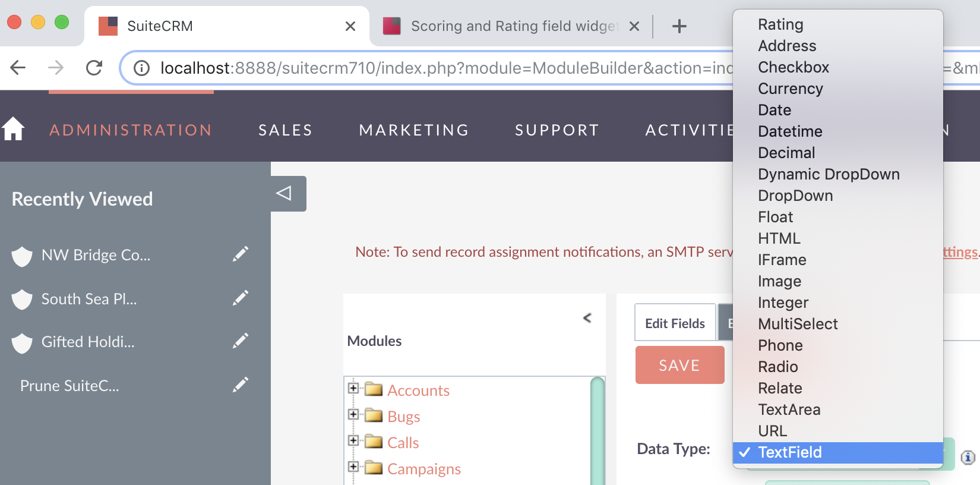This screenshot has width=980, height=485.
Task: Pick IFrame in the dropdown
Action: pos(838,260)
